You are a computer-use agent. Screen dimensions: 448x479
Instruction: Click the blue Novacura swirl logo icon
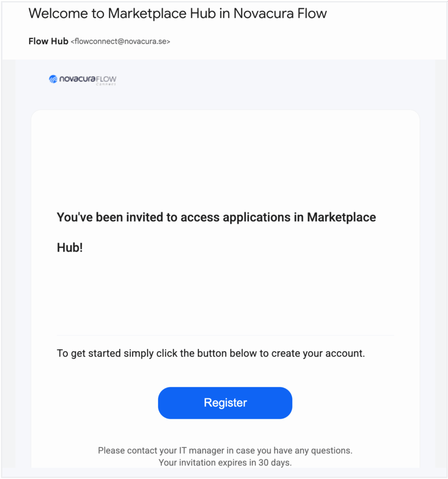53,79
